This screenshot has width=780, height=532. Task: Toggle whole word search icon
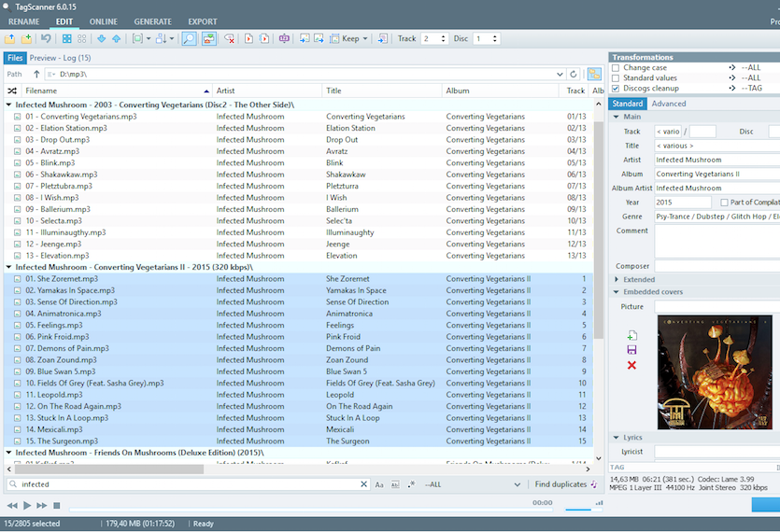tap(395, 484)
